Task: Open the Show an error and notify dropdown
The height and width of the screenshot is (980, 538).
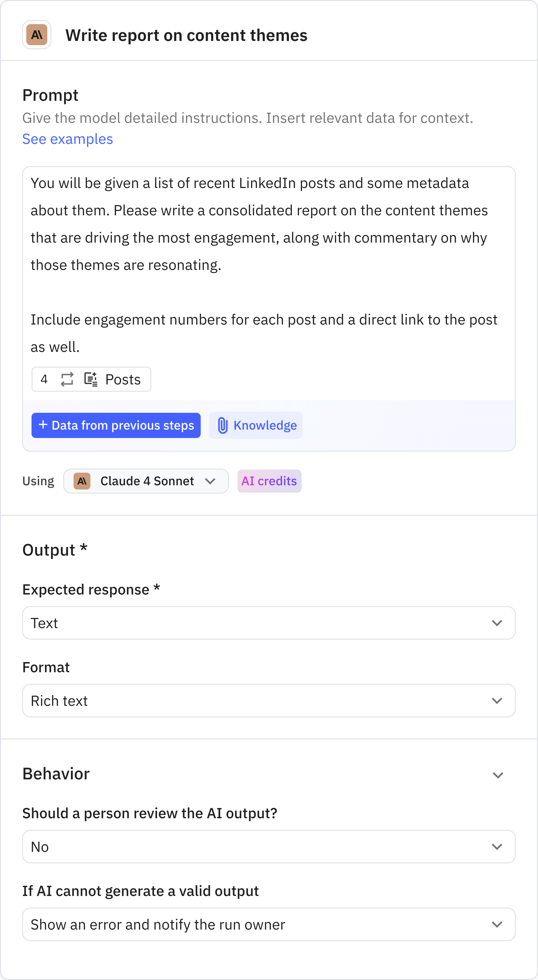Action: [269, 924]
